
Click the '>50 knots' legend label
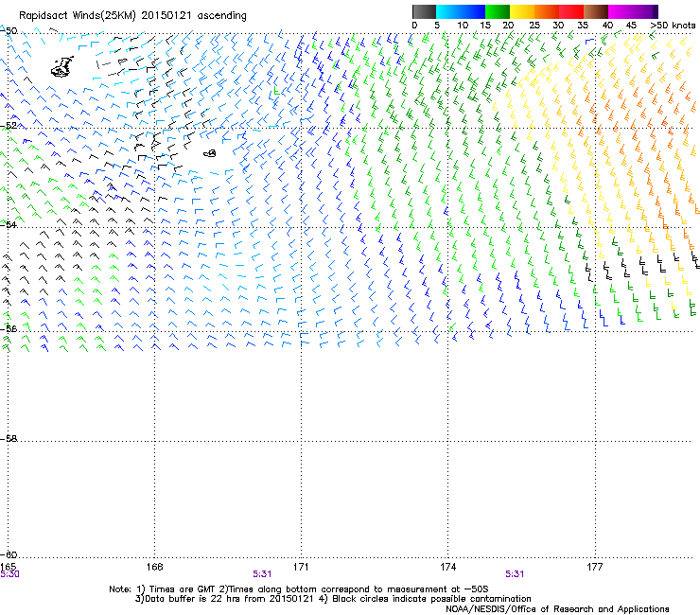[x=673, y=26]
